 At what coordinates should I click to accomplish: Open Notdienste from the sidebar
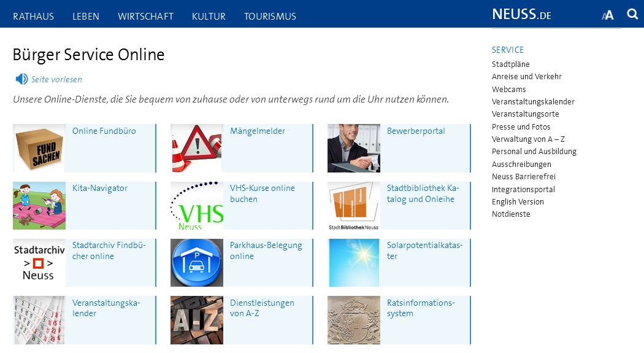511,214
